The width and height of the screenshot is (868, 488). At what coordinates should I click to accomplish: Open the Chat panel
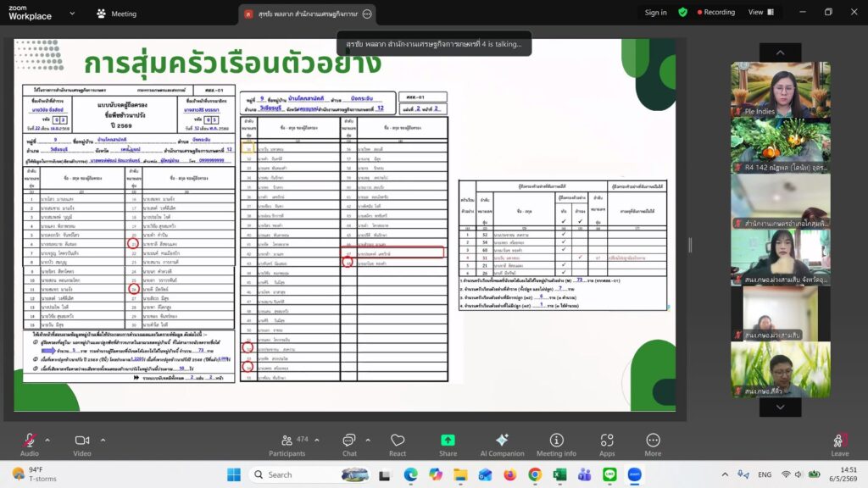click(x=349, y=445)
